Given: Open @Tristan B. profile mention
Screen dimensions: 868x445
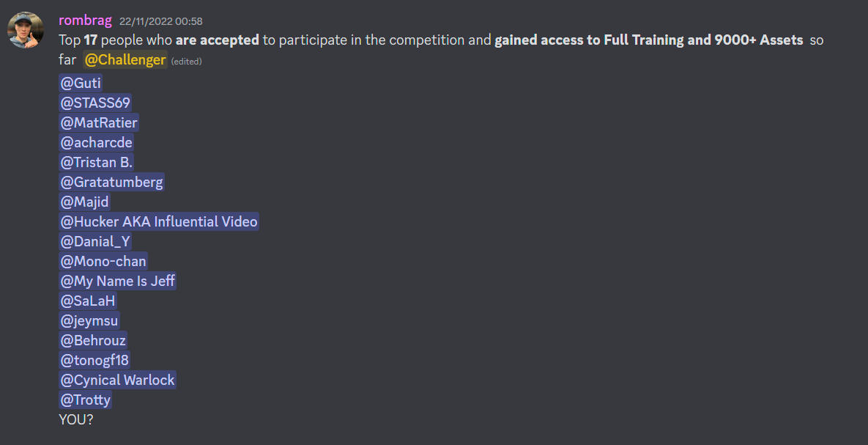Looking at the screenshot, I should click(97, 162).
